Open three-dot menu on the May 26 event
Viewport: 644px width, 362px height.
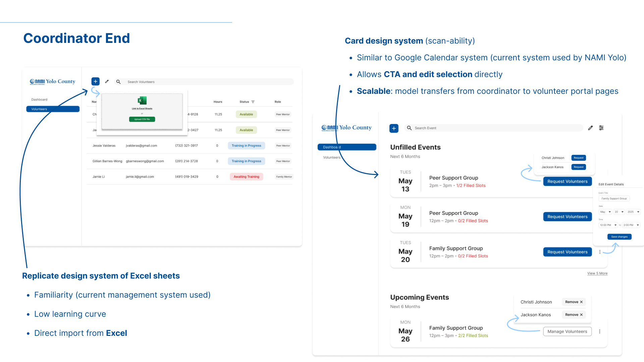pos(600,331)
